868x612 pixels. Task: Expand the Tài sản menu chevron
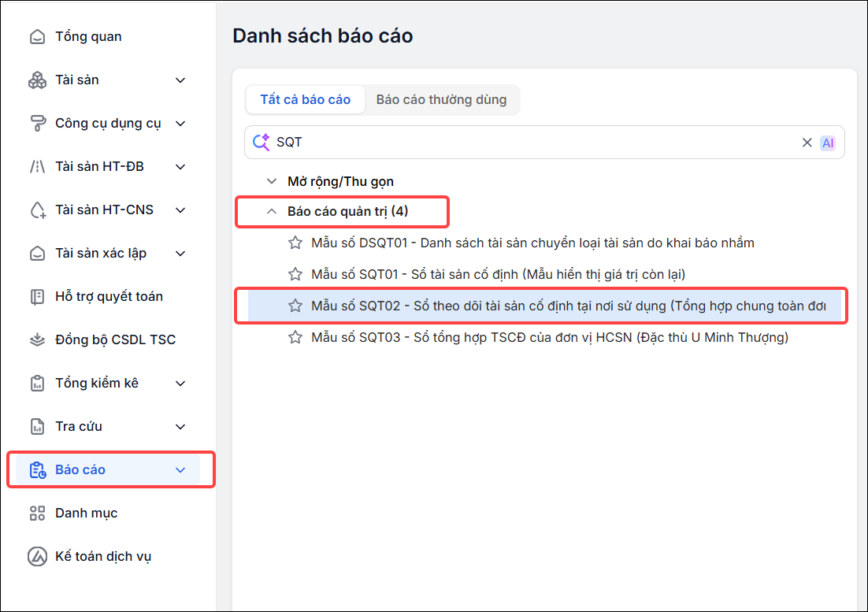(x=180, y=80)
